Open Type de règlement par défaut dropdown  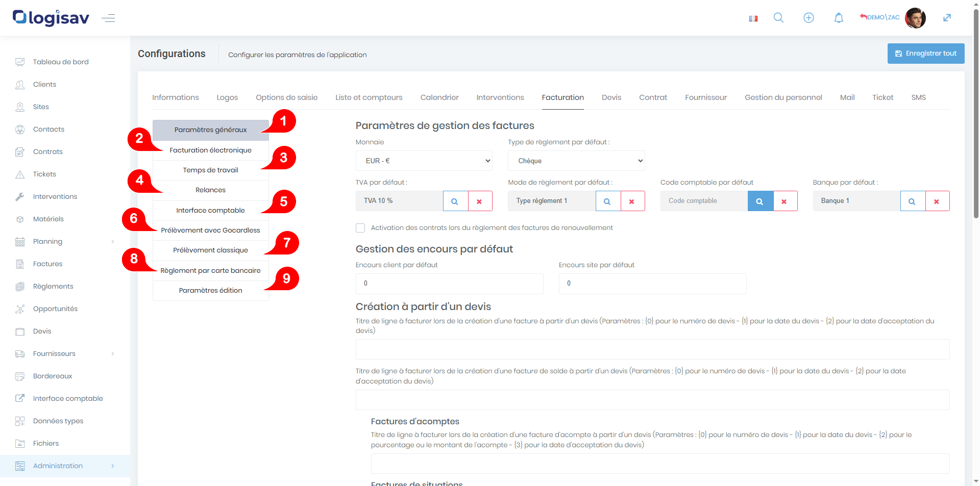coord(576,161)
